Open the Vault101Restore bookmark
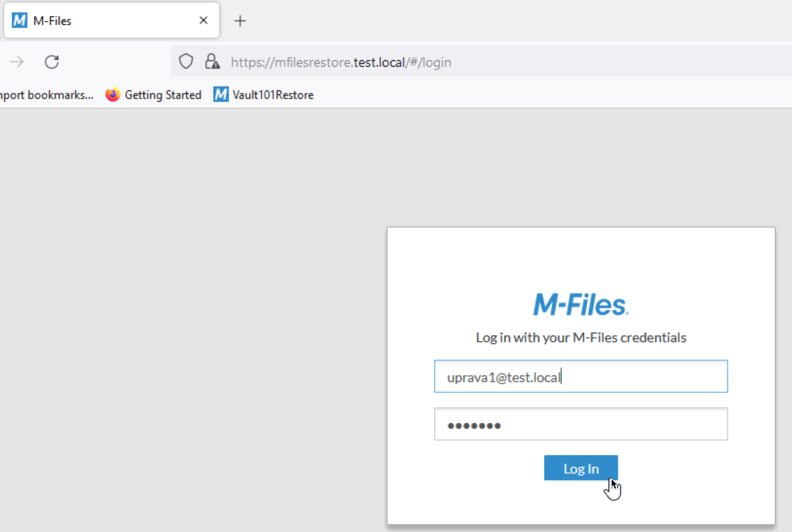Screen dimensions: 792x532 tap(263, 95)
